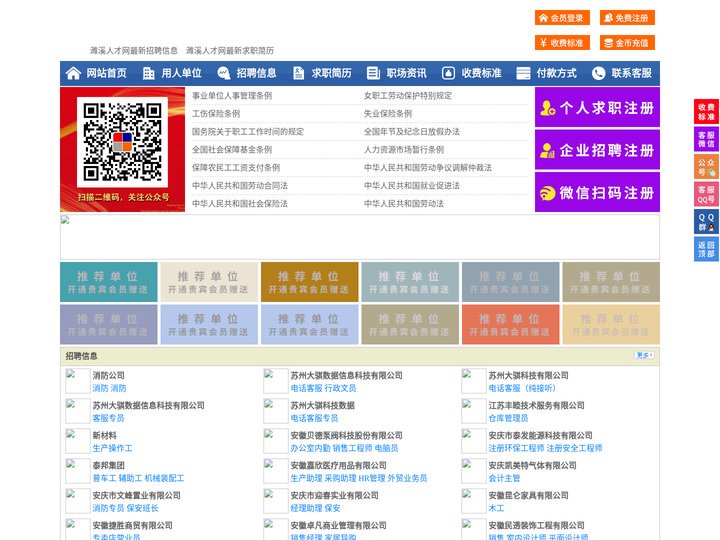The image size is (720, 540).
Task: Click the 客服QQ号 floating sidebar icon
Action: coord(706,194)
